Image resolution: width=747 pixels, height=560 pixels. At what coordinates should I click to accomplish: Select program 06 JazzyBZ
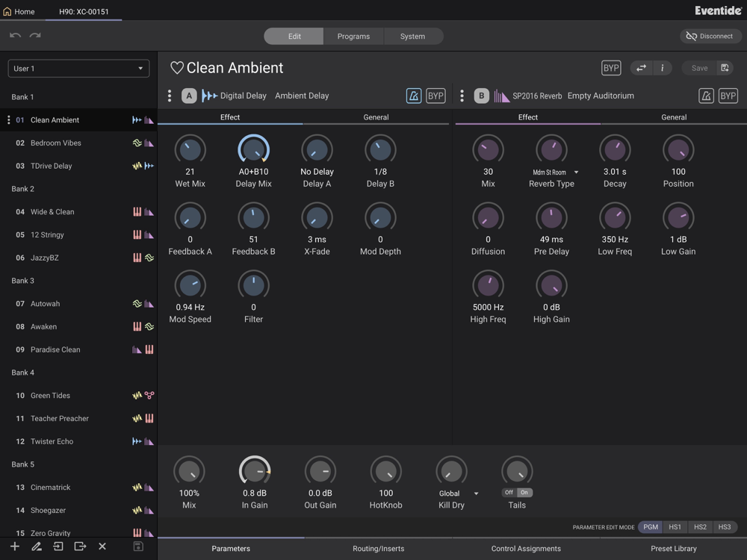tap(78, 258)
